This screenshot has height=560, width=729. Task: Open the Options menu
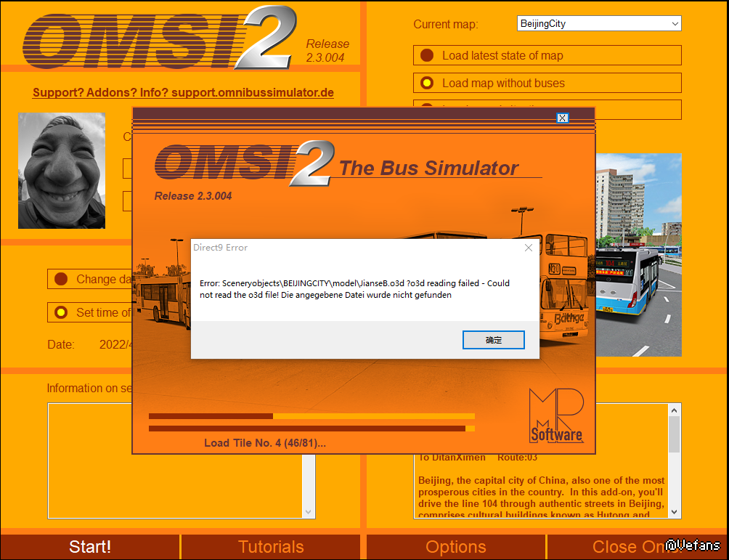click(456, 547)
